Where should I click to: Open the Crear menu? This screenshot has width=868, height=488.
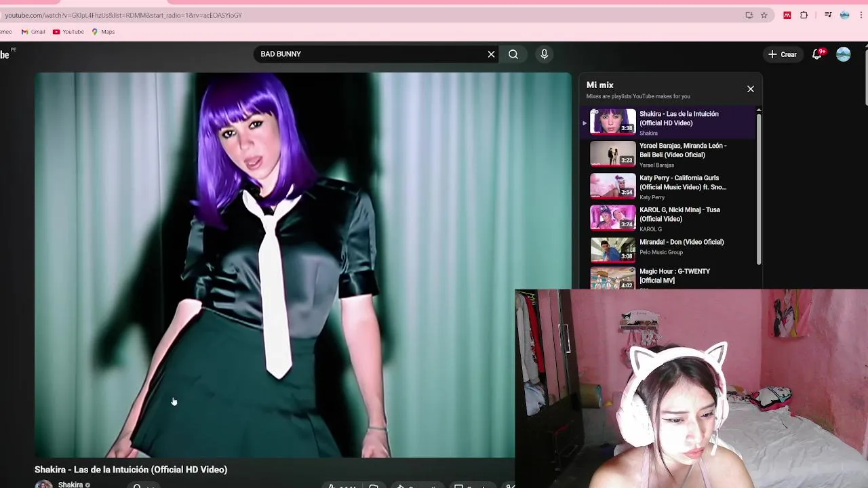[783, 54]
